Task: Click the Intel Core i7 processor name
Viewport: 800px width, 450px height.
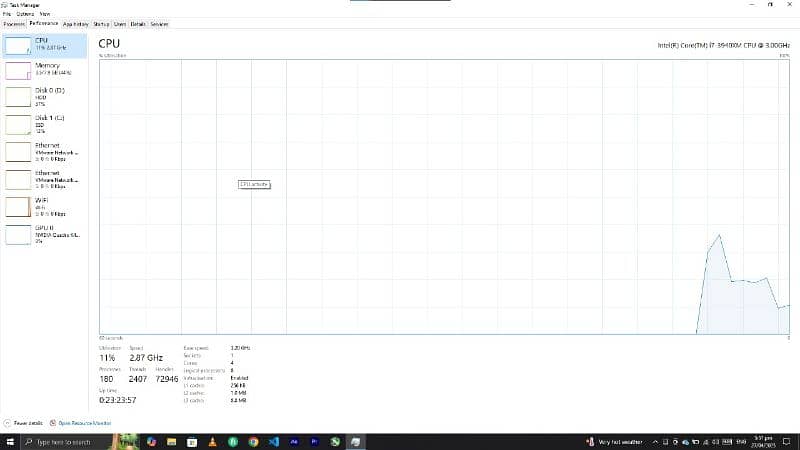Action: click(x=723, y=45)
